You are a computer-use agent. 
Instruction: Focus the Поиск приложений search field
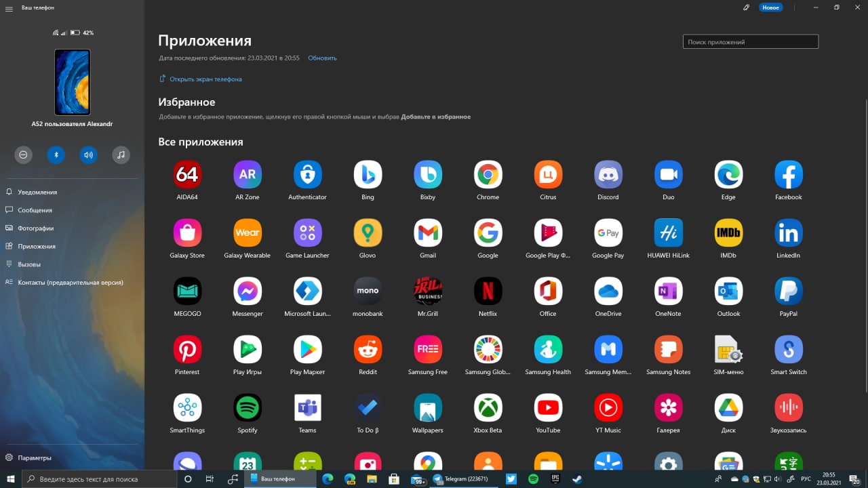[x=751, y=42]
